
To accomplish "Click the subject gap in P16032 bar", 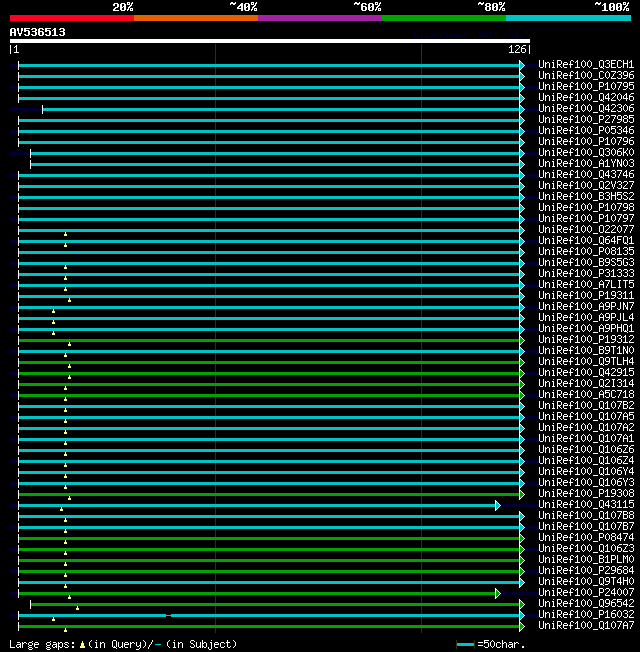I will tap(168, 615).
